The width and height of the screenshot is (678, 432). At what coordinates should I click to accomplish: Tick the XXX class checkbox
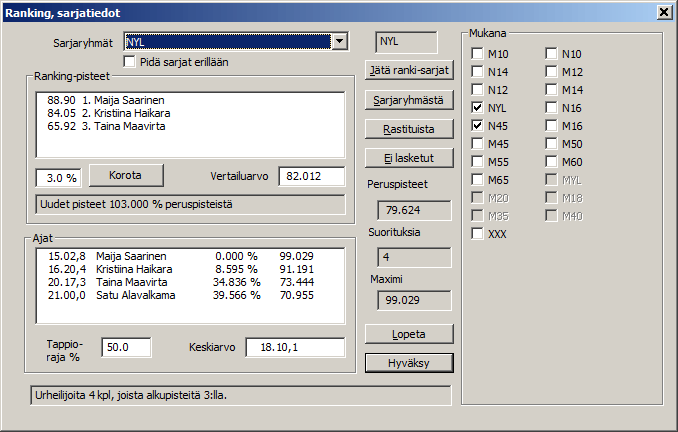(x=478, y=234)
